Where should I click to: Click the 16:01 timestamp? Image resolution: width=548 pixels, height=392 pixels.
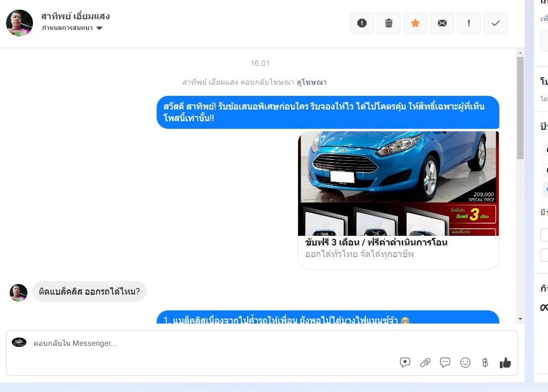260,63
